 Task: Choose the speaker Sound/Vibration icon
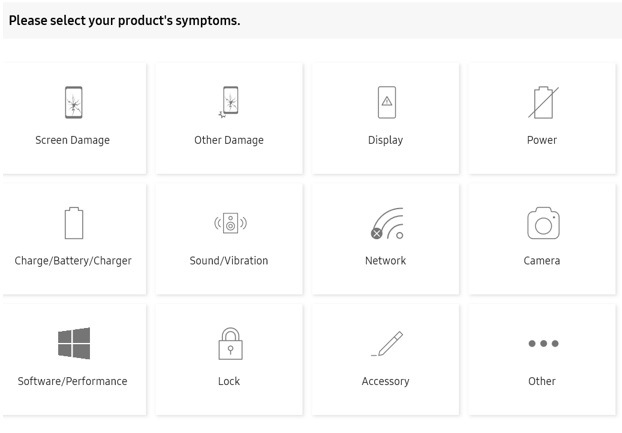pyautogui.click(x=230, y=223)
